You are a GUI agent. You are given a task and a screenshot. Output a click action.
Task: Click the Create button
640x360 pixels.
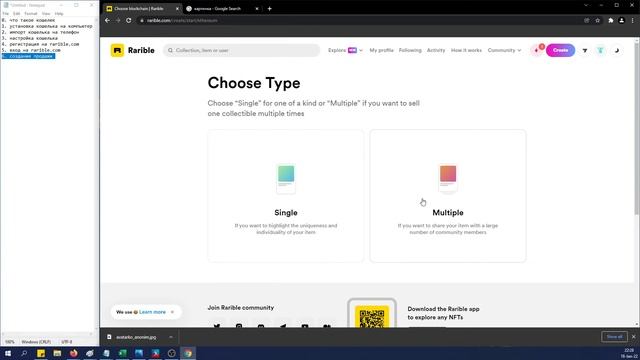[x=560, y=50]
